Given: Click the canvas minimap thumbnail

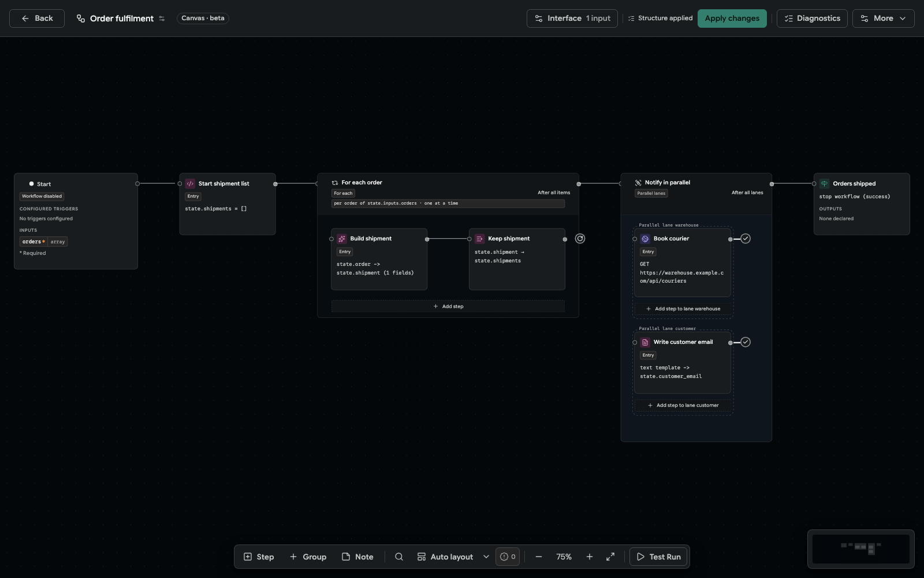Looking at the screenshot, I should (860, 549).
